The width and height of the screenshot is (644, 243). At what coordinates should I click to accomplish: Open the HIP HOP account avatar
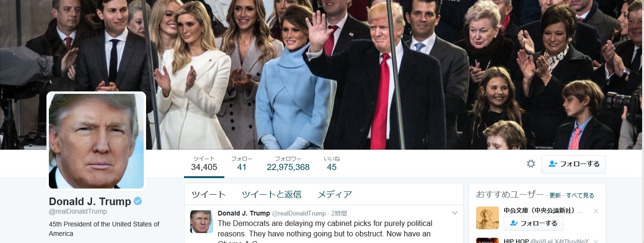point(488,240)
